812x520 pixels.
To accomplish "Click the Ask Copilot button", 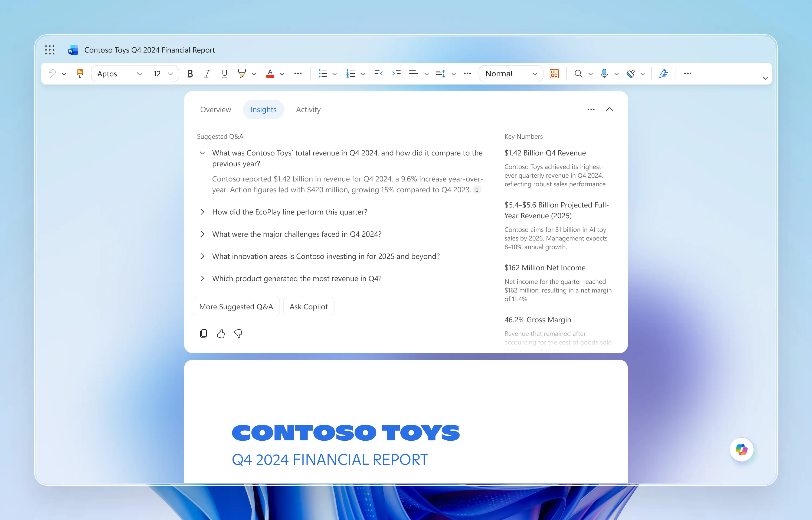I will (308, 307).
